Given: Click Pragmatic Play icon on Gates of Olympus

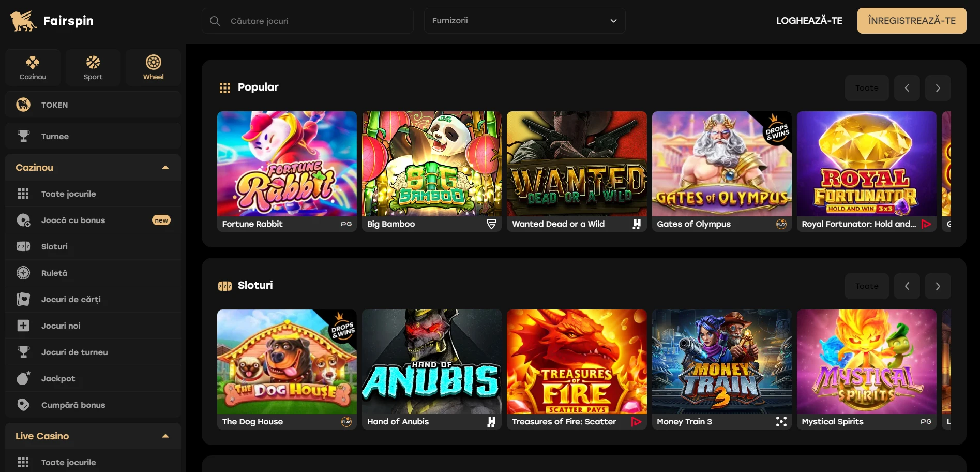Looking at the screenshot, I should coord(781,224).
